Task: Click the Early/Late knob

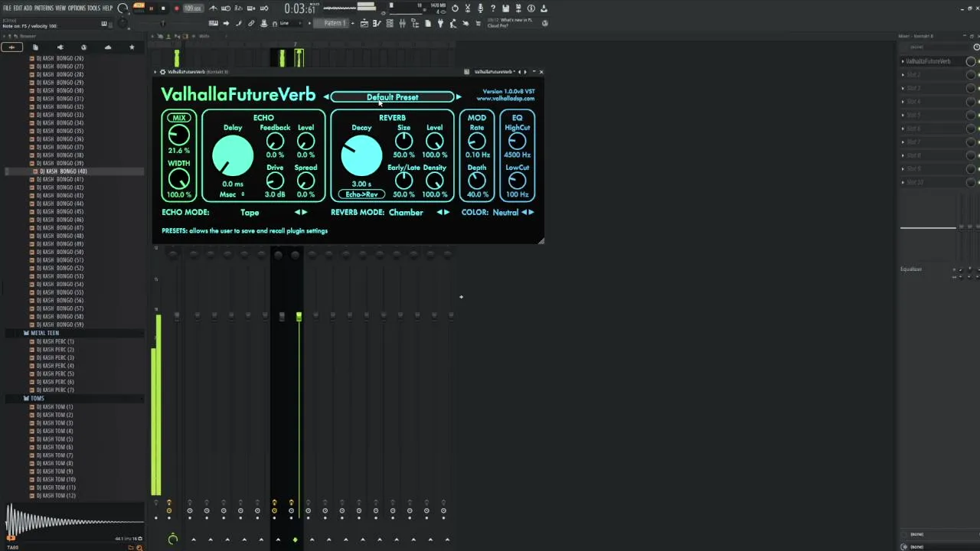Action: (x=403, y=181)
